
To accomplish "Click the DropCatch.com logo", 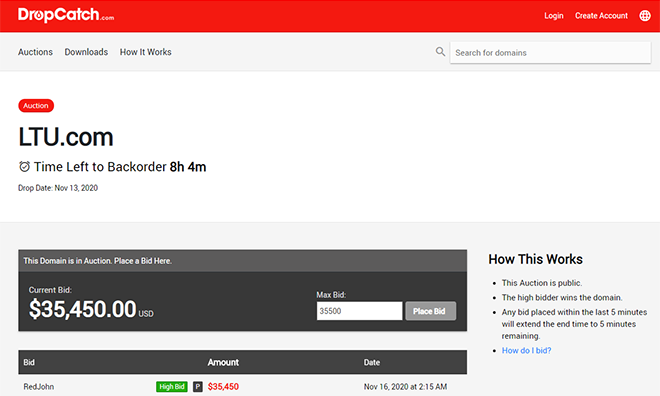I will 66,15.
